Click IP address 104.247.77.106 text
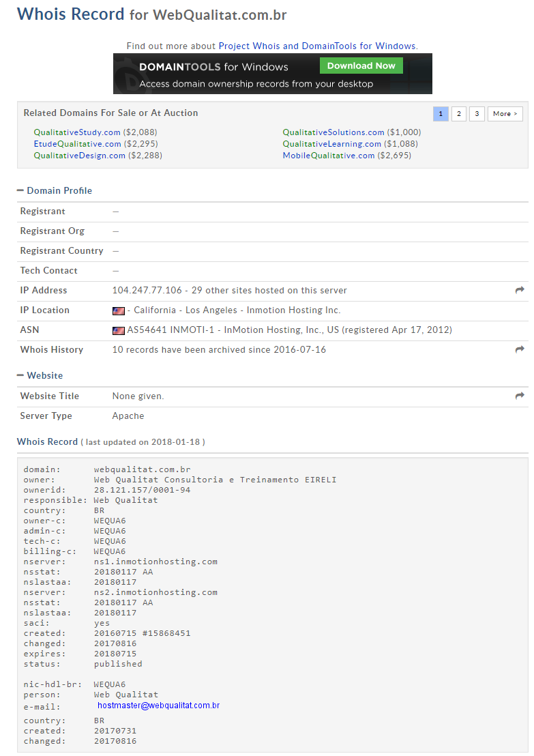534x756 pixels. point(147,290)
